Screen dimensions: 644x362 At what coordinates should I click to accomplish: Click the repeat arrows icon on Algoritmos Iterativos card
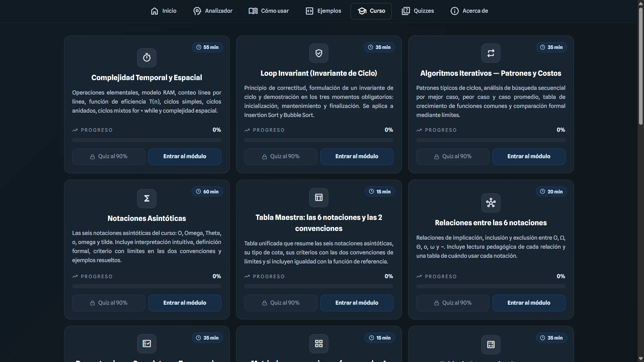tap(491, 53)
